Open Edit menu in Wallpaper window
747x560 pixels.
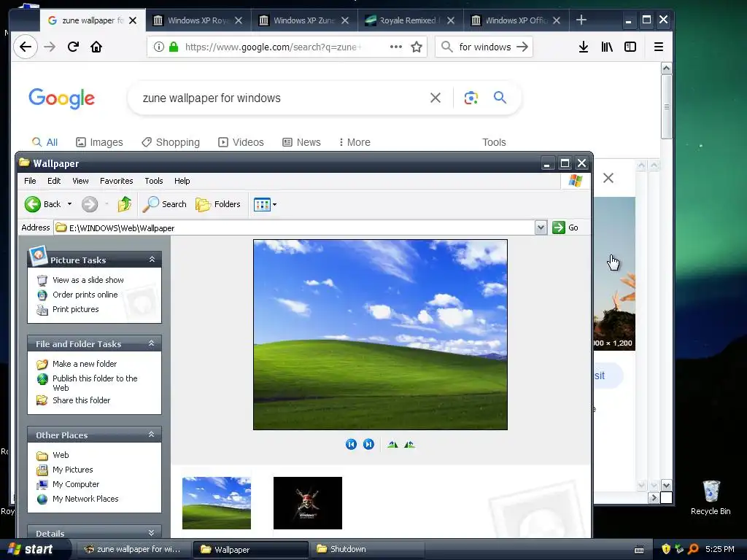tap(54, 181)
